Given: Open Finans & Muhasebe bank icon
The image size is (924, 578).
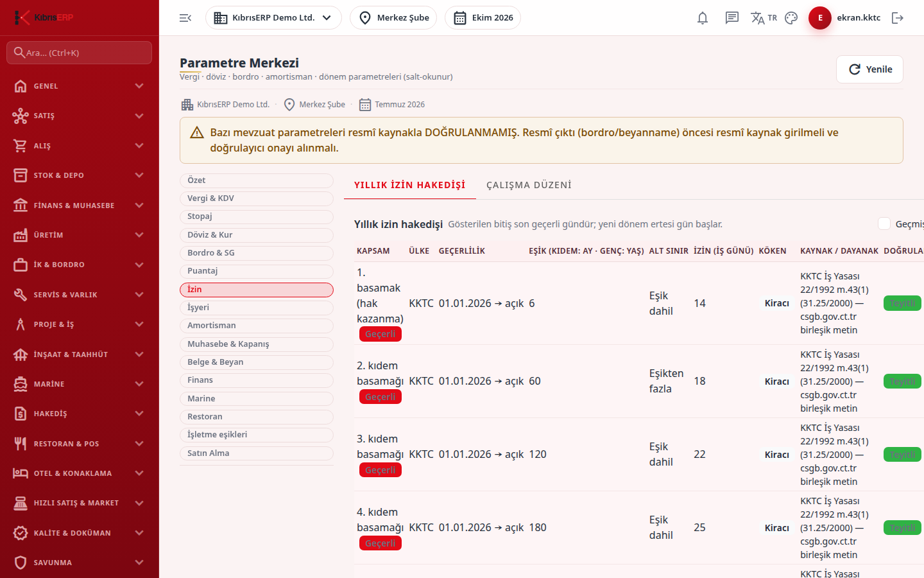Looking at the screenshot, I should coord(21,206).
